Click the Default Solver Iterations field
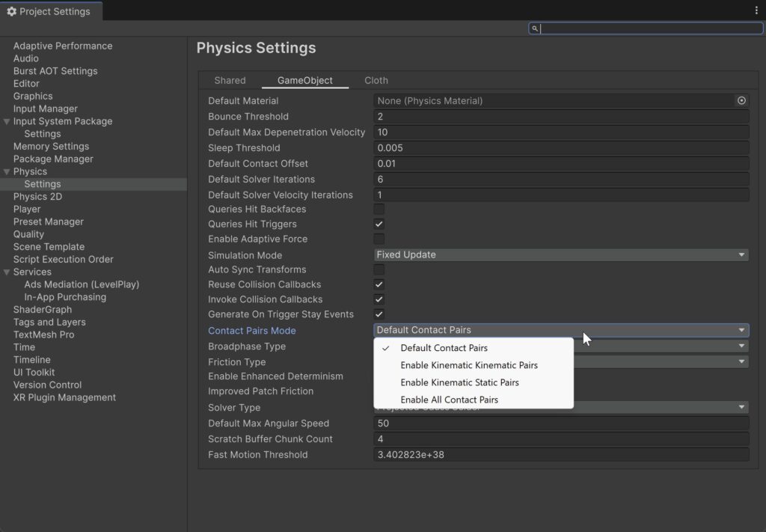 point(561,180)
